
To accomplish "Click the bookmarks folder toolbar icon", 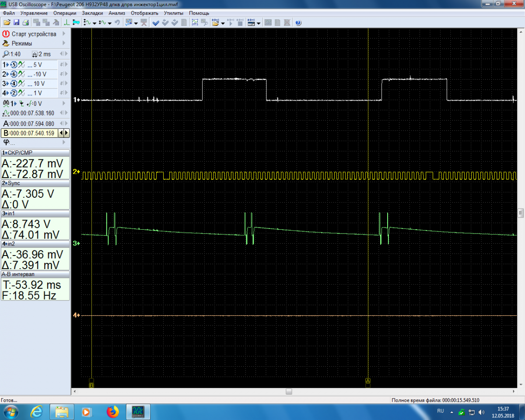I will [x=215, y=22].
